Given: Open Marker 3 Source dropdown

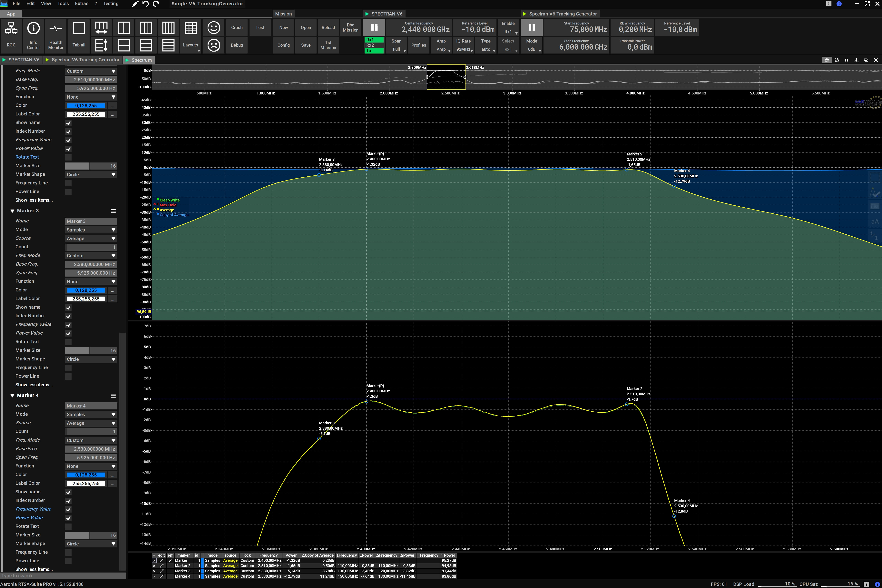Looking at the screenshot, I should point(91,239).
